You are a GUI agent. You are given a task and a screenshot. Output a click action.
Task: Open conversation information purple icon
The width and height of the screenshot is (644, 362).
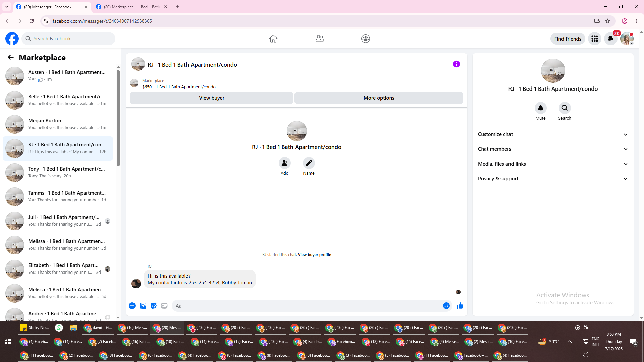[x=457, y=64]
